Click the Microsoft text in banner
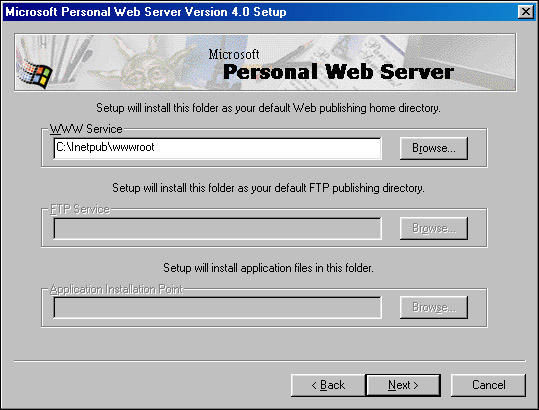 click(x=234, y=54)
